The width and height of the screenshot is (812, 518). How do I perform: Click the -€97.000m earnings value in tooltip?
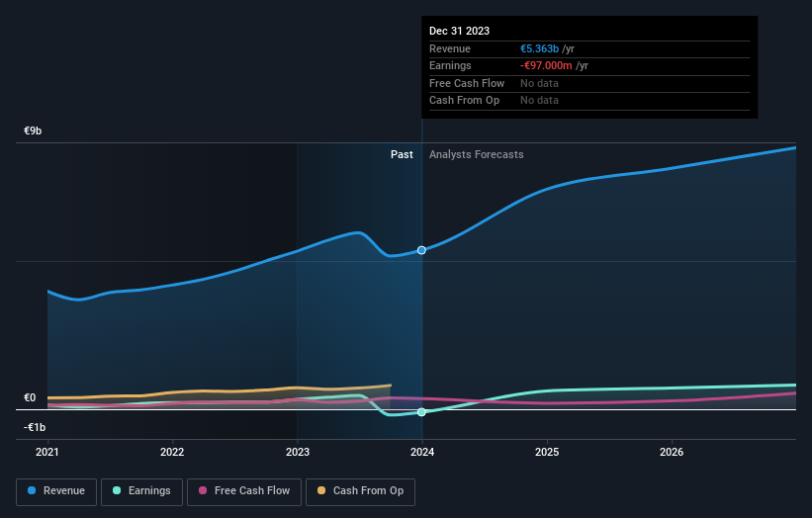tap(546, 65)
